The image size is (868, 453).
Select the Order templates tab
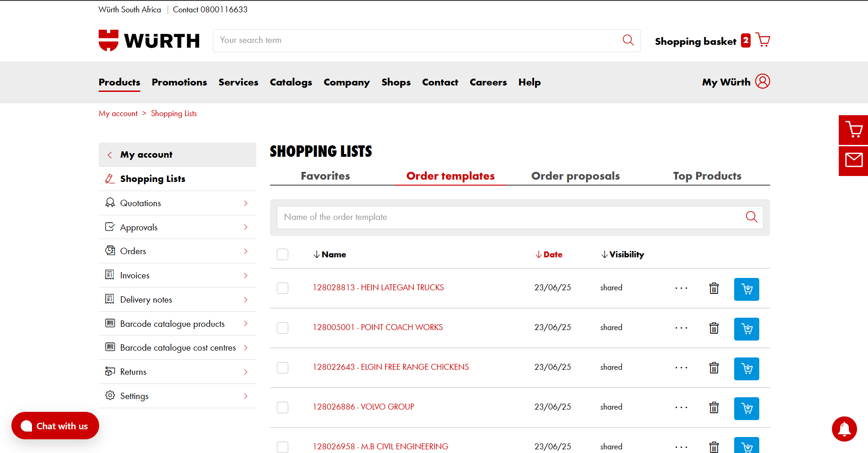pos(450,176)
